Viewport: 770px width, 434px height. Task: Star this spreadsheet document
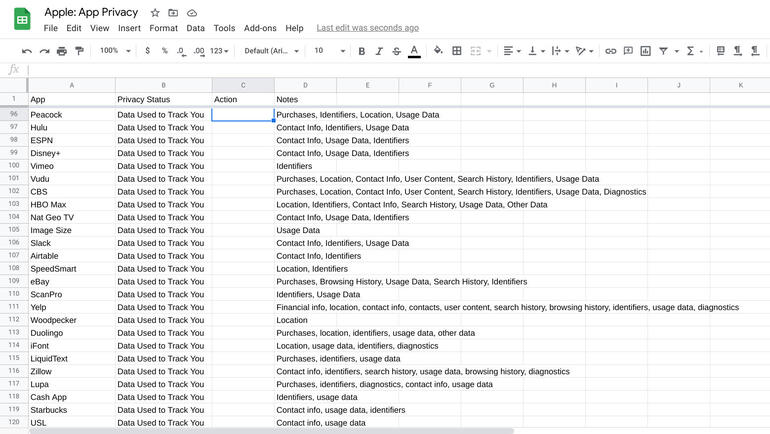[x=154, y=13]
